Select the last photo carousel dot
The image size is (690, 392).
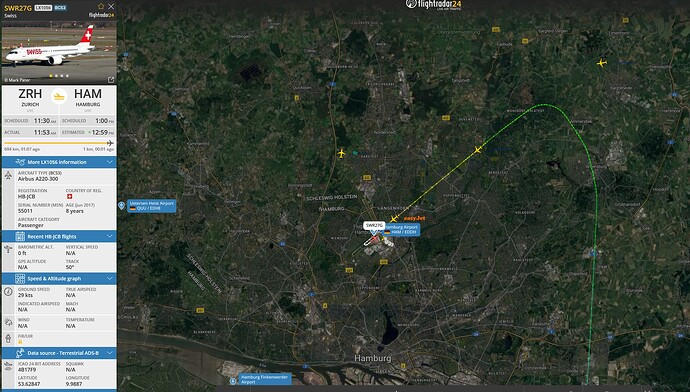click(x=67, y=76)
